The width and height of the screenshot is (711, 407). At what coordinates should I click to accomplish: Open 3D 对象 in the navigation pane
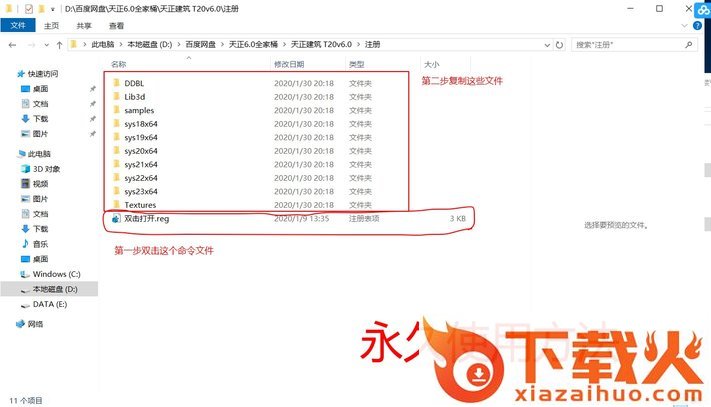pyautogui.click(x=46, y=169)
